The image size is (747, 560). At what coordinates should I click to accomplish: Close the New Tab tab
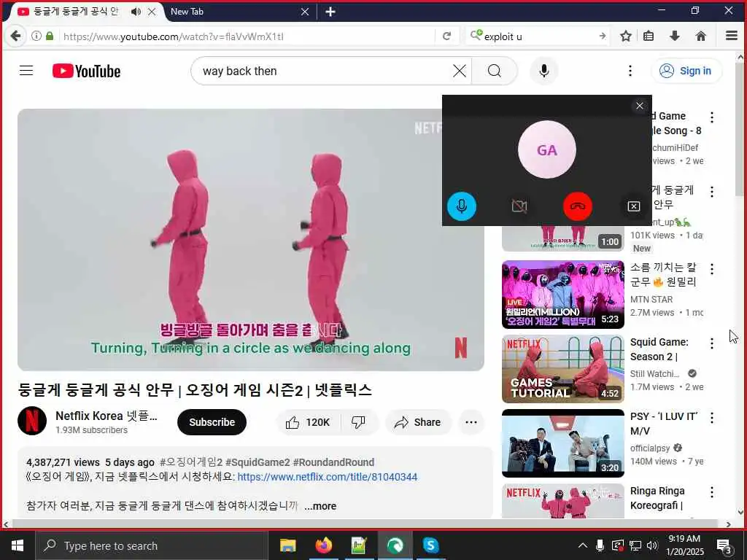(305, 12)
